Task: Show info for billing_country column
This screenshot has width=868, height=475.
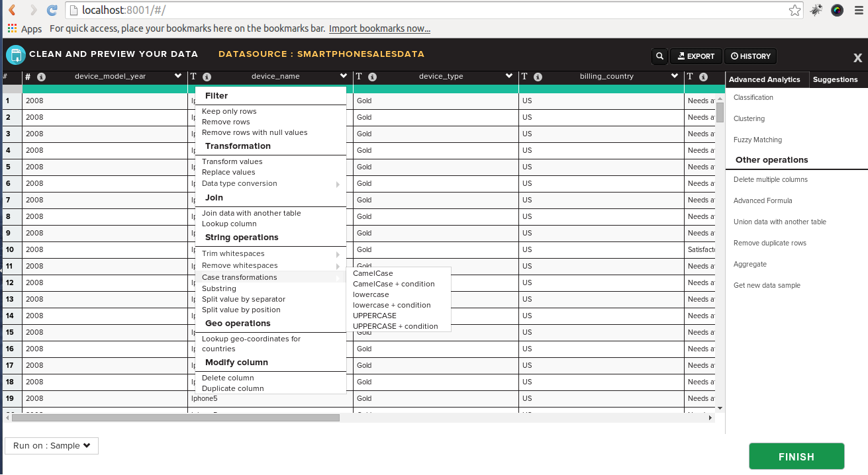Action: (538, 77)
